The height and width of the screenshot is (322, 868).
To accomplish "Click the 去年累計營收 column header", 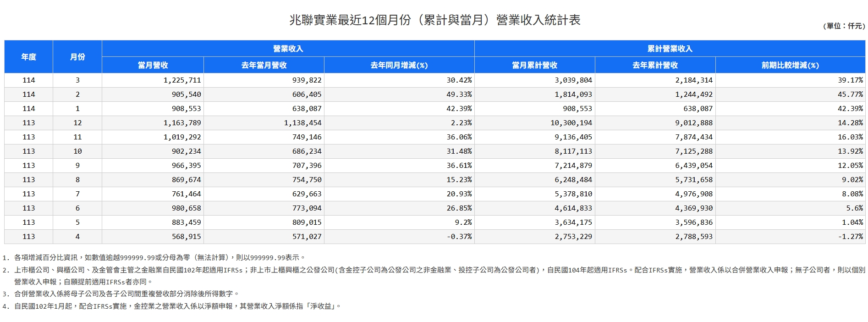I will pos(655,65).
